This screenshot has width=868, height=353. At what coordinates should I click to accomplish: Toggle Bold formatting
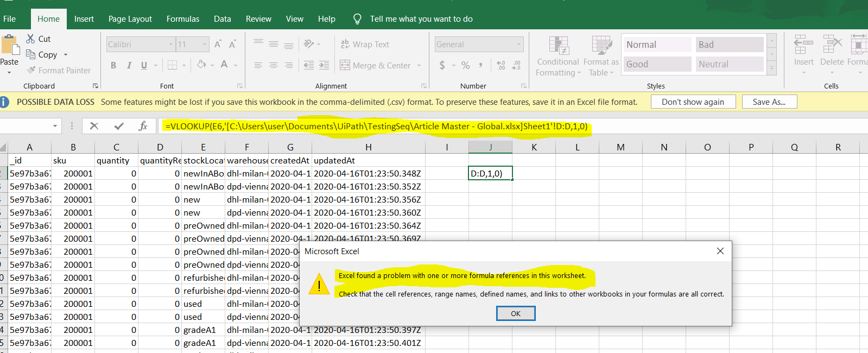113,65
